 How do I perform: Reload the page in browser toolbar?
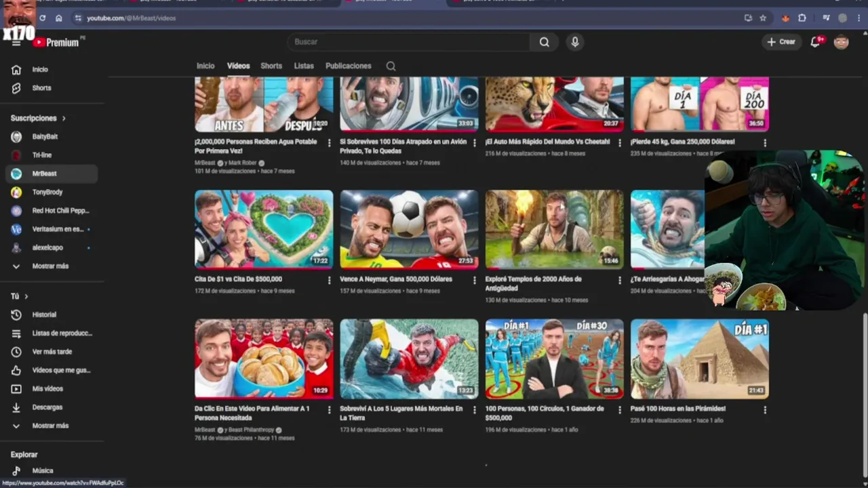point(43,18)
